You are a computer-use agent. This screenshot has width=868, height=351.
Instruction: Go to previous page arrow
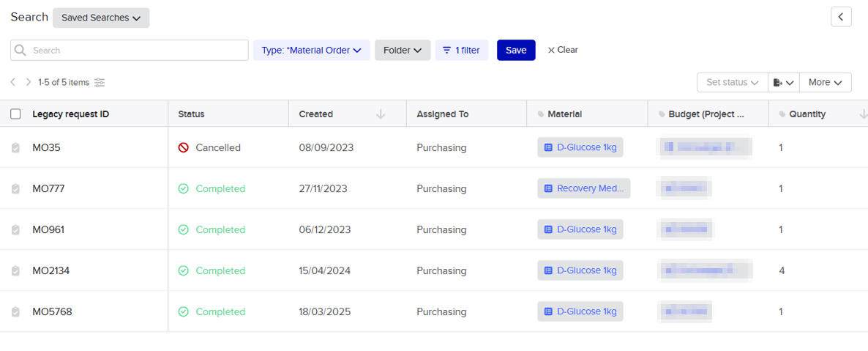[13, 83]
